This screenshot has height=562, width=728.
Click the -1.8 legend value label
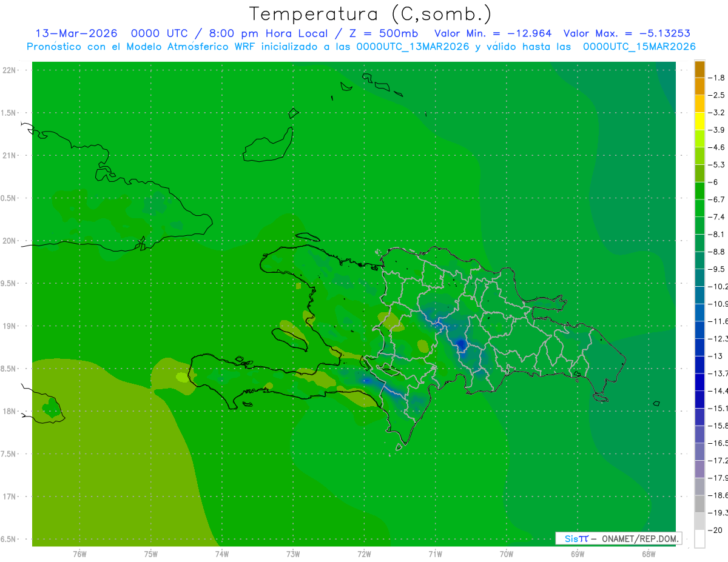click(718, 78)
